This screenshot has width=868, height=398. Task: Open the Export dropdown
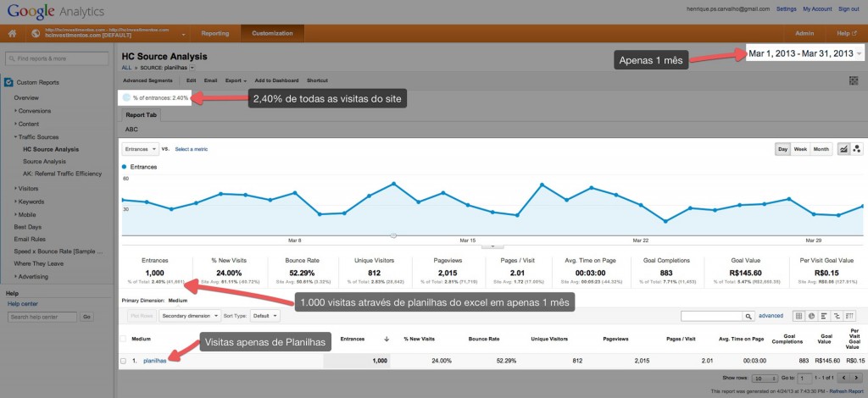click(236, 80)
